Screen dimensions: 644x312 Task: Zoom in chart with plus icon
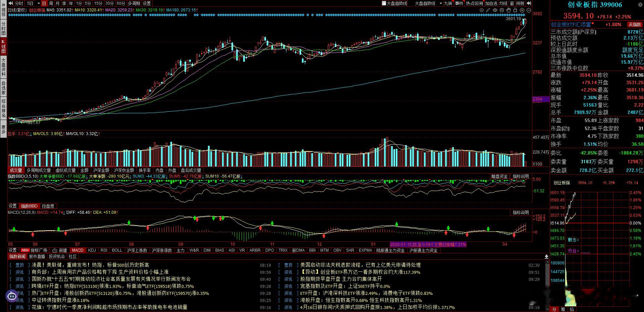click(x=522, y=10)
